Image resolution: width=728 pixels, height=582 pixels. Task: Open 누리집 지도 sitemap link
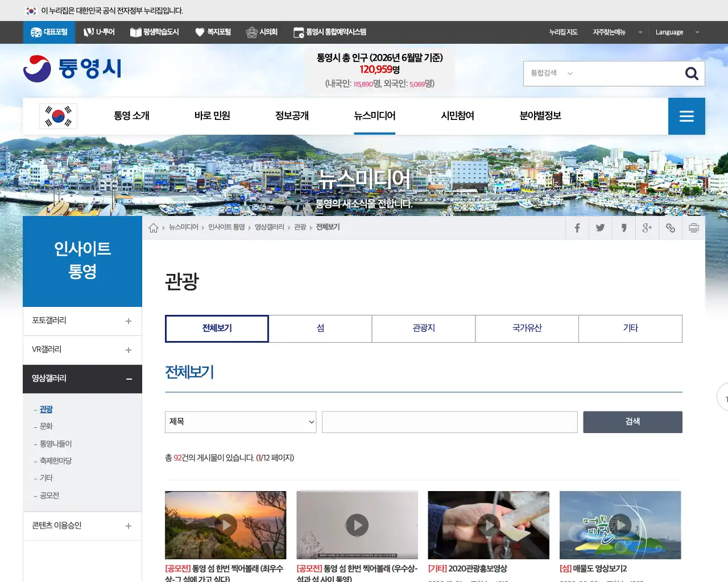[563, 32]
